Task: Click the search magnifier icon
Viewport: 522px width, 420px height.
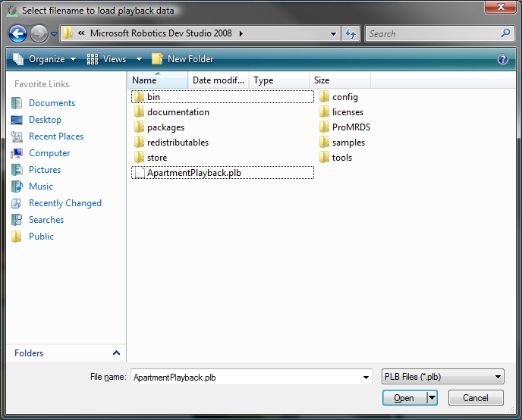Action: (505, 33)
